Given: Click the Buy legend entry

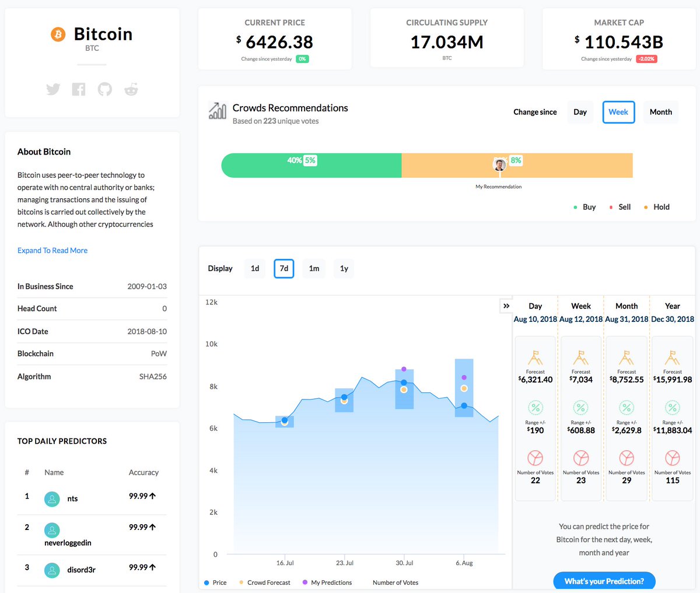Looking at the screenshot, I should pyautogui.click(x=584, y=207).
